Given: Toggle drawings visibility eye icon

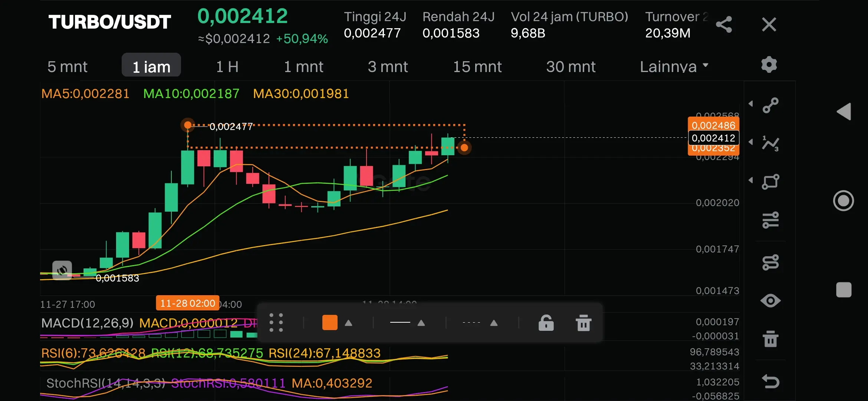Looking at the screenshot, I should click(x=770, y=300).
